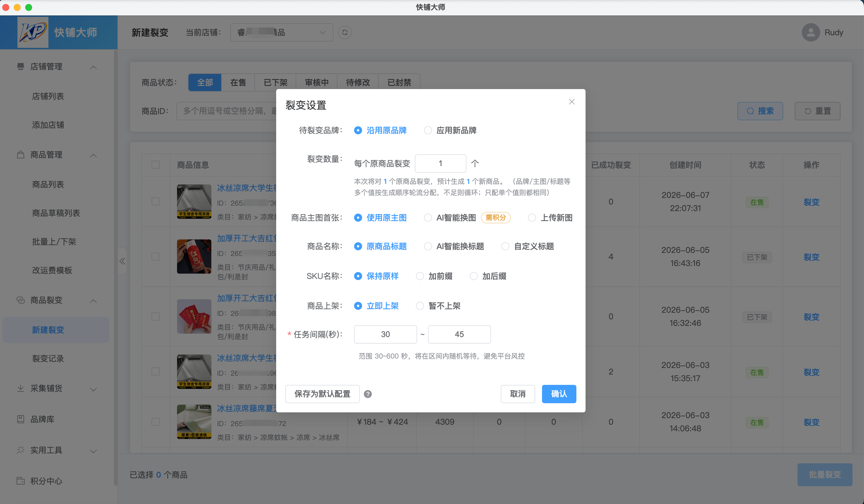Open 新建裂变 menu item

56,330
